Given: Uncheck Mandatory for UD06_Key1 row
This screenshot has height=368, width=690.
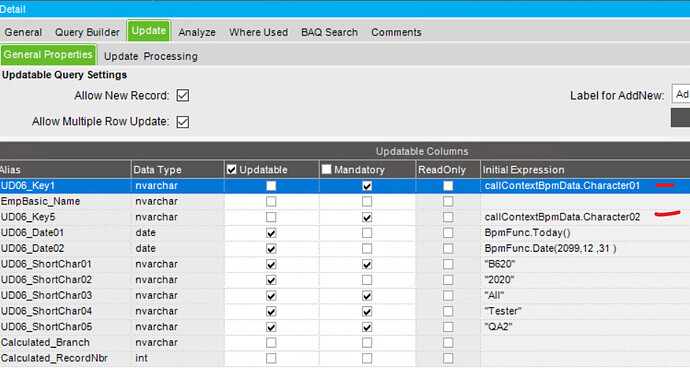Looking at the screenshot, I should pyautogui.click(x=367, y=186).
